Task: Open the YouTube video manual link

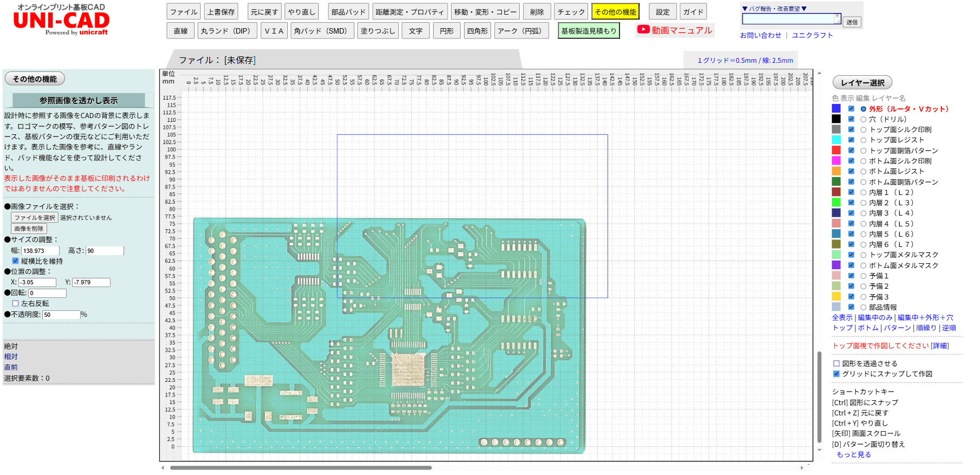Action: [675, 30]
